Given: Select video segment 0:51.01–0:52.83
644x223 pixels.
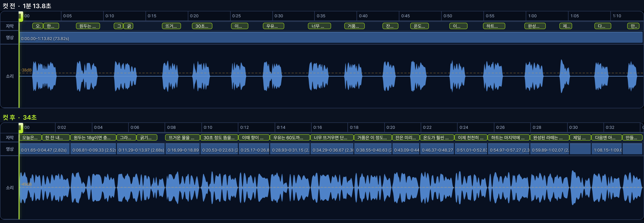Looking at the screenshot, I should click(x=471, y=150).
